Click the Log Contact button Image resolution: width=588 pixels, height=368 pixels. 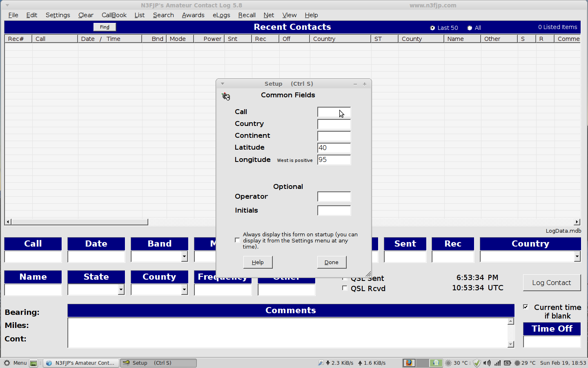point(552,283)
